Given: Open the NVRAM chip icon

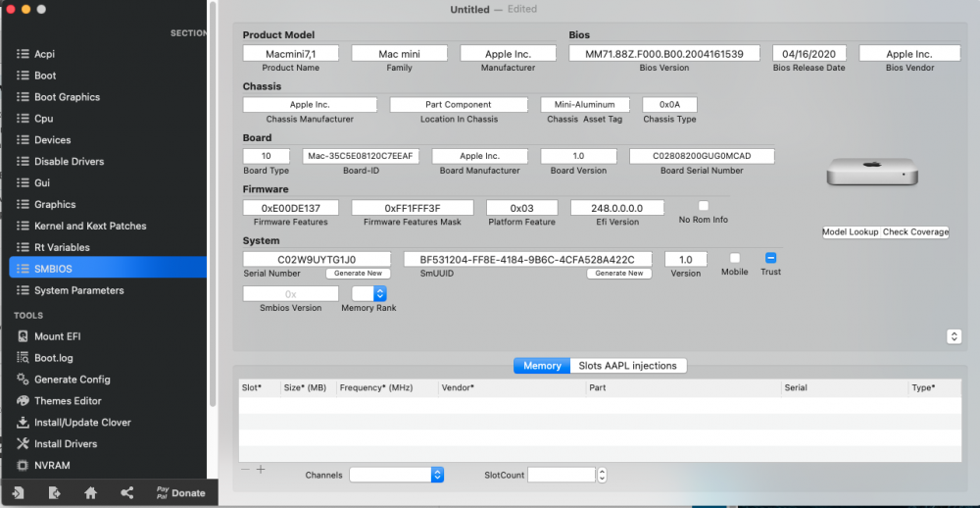Looking at the screenshot, I should click(x=24, y=466).
